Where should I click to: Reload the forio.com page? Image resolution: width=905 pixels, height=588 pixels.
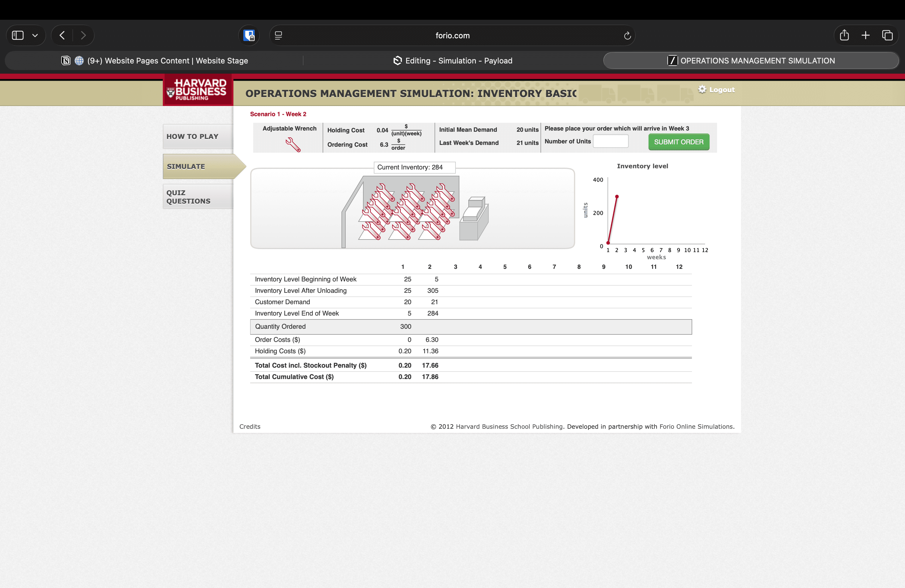point(627,35)
